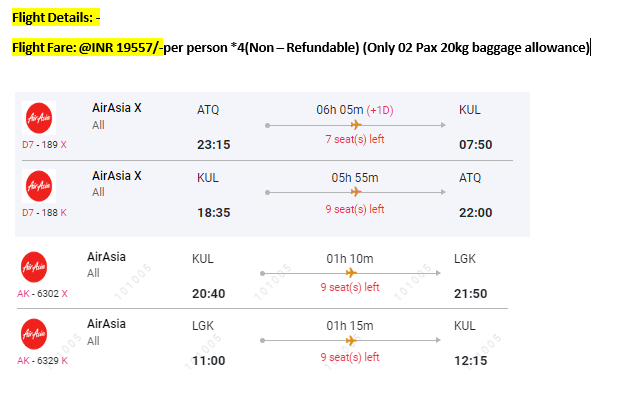This screenshot has width=621, height=398.
Task: Select the D7 - 188 K flight code
Action: (44, 213)
